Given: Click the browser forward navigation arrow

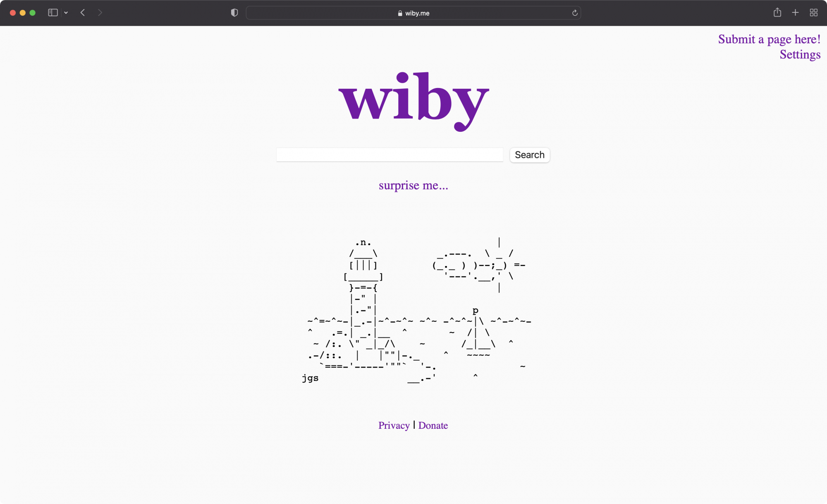Looking at the screenshot, I should [100, 13].
